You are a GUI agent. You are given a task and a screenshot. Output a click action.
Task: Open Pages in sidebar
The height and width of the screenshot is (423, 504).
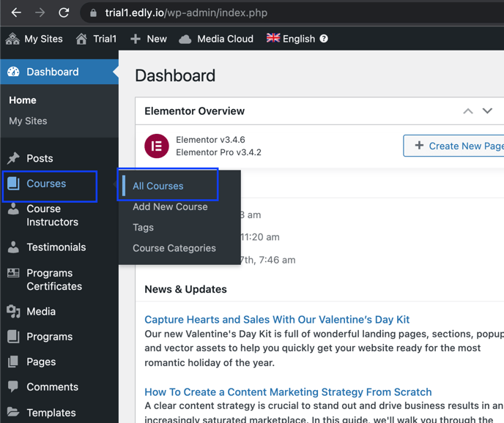point(41,362)
